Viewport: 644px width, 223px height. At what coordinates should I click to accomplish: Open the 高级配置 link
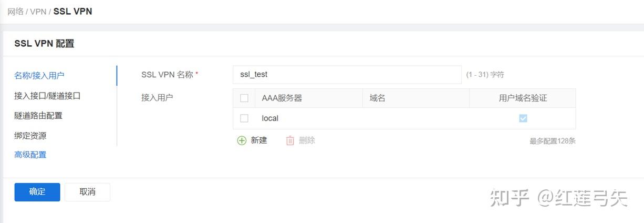pyautogui.click(x=30, y=155)
